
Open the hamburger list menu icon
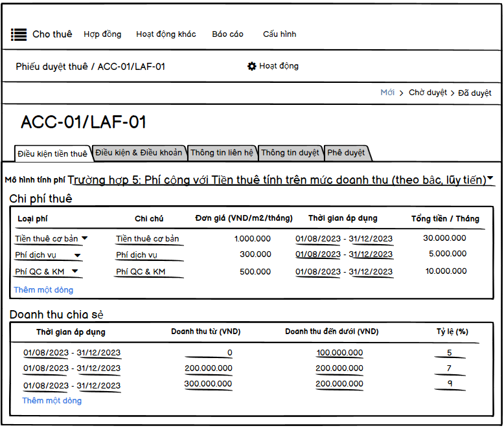[x=19, y=34]
